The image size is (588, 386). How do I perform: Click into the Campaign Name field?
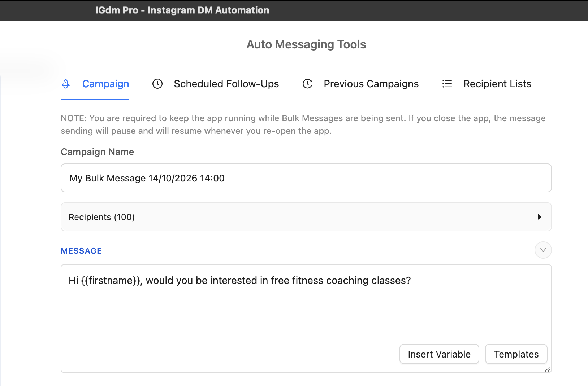point(306,178)
